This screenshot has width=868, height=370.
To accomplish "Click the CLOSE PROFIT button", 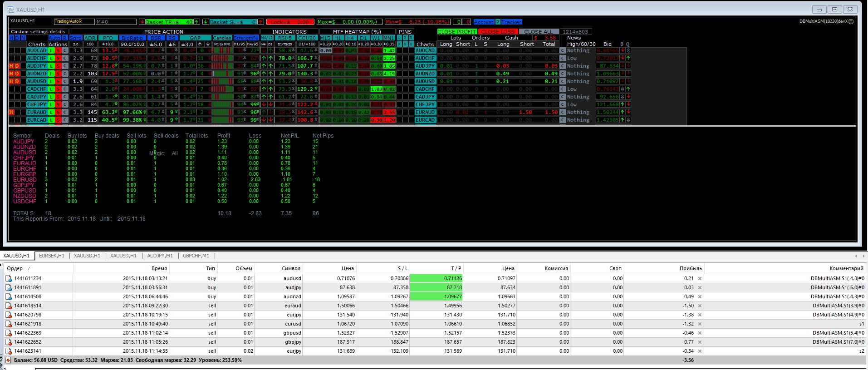I will click(457, 32).
